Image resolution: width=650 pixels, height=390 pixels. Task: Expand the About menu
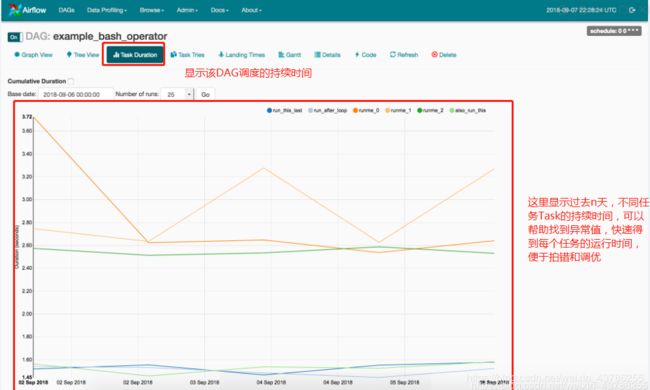(252, 10)
